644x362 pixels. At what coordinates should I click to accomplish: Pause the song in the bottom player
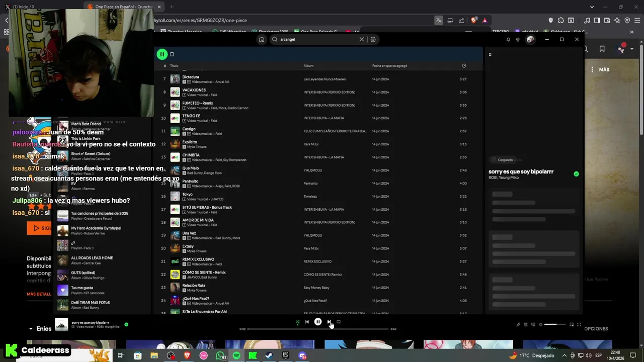[x=318, y=322]
